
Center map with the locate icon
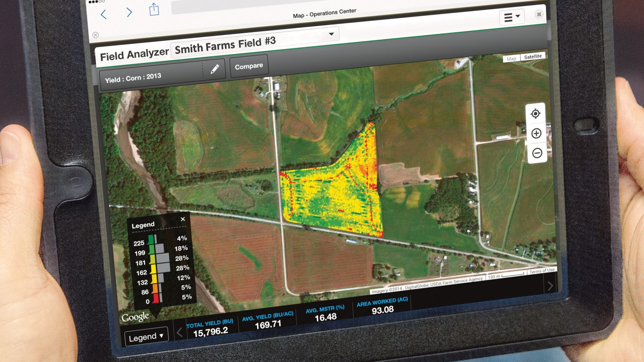click(535, 114)
